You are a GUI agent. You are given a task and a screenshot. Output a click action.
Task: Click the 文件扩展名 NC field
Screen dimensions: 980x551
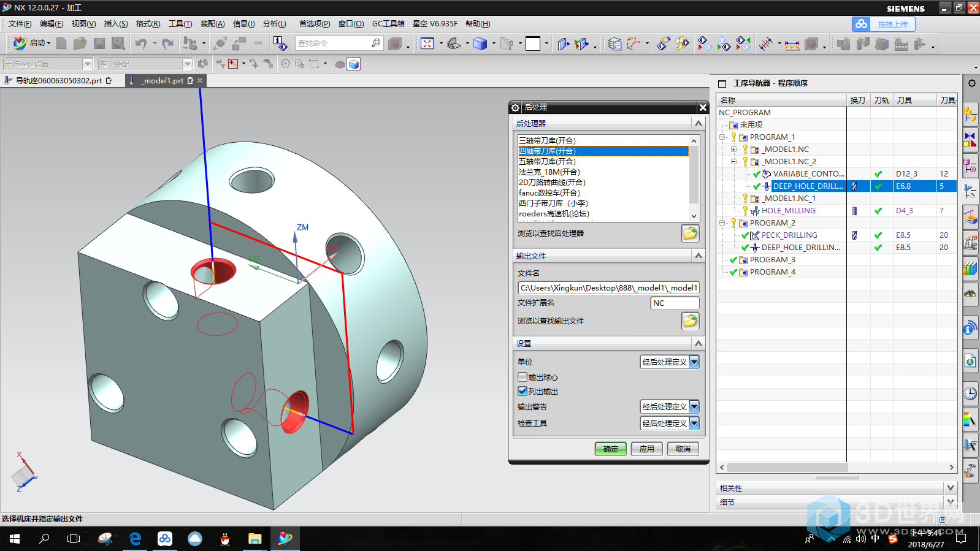(675, 303)
